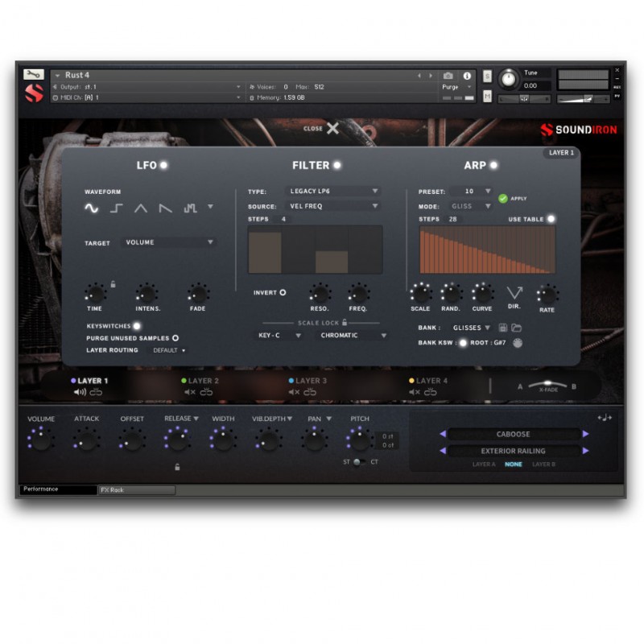The width and height of the screenshot is (644, 644).
Task: Select the sine waveform icon
Action: tap(92, 208)
